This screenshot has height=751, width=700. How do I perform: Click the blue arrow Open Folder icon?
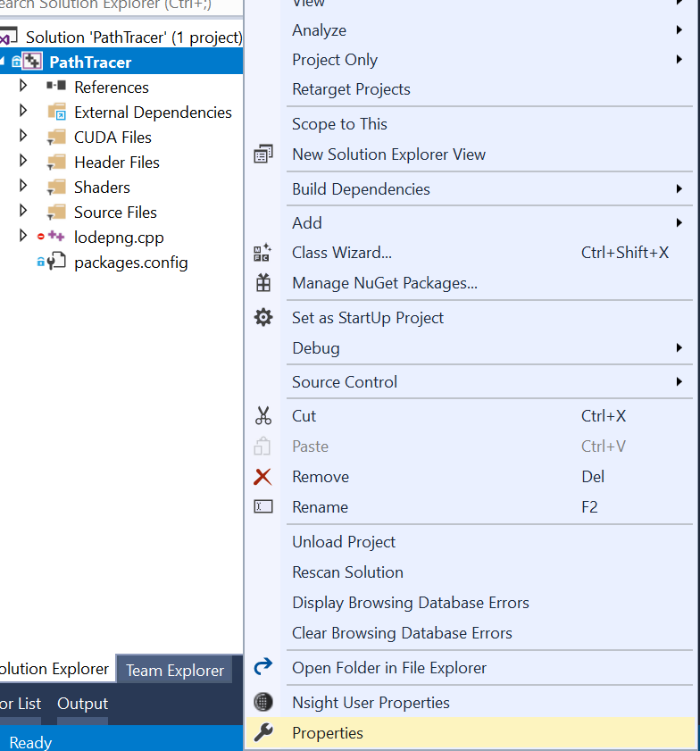[262, 667]
